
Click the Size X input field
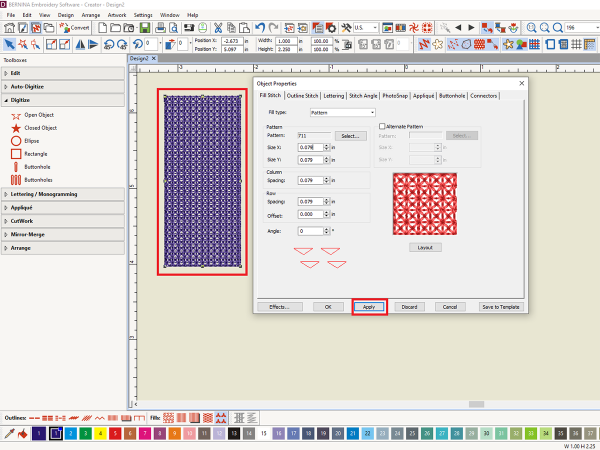(311, 147)
